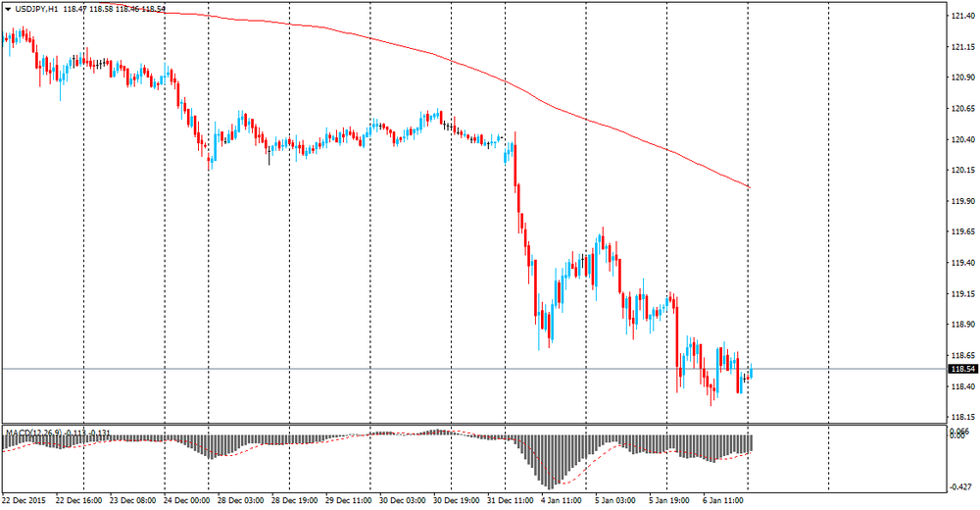Click the 120.65 price axis label
The image size is (980, 510).
click(963, 109)
